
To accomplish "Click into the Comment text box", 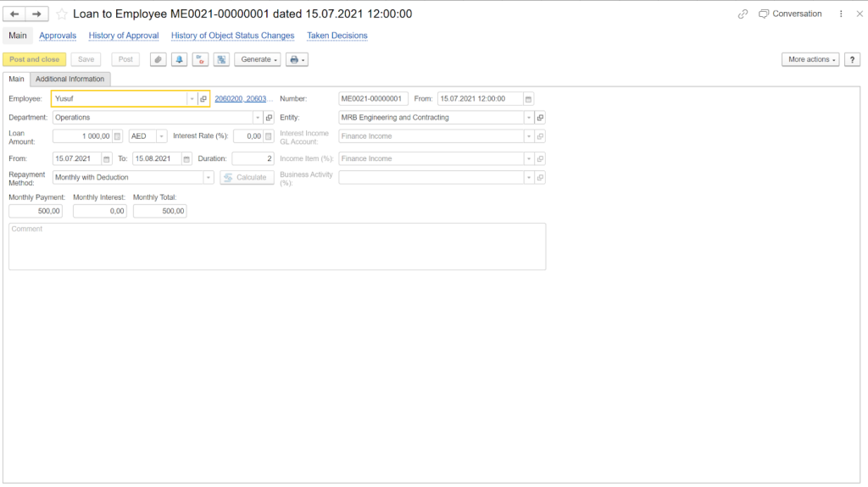I will point(277,246).
